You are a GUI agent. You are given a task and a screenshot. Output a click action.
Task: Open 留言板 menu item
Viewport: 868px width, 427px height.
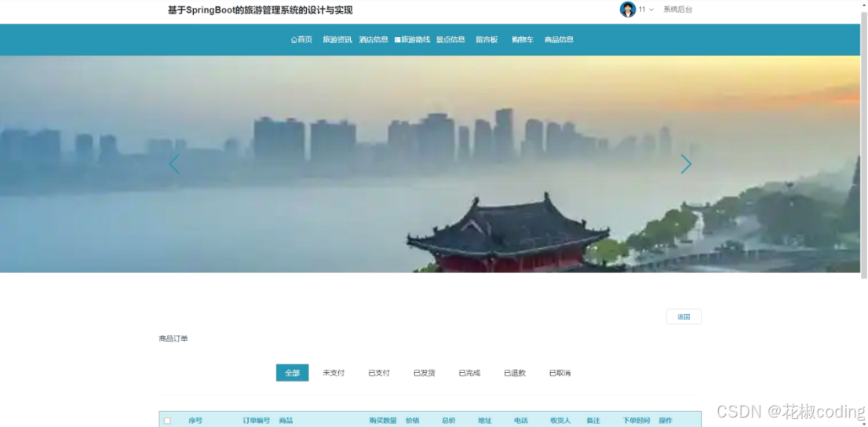(487, 40)
